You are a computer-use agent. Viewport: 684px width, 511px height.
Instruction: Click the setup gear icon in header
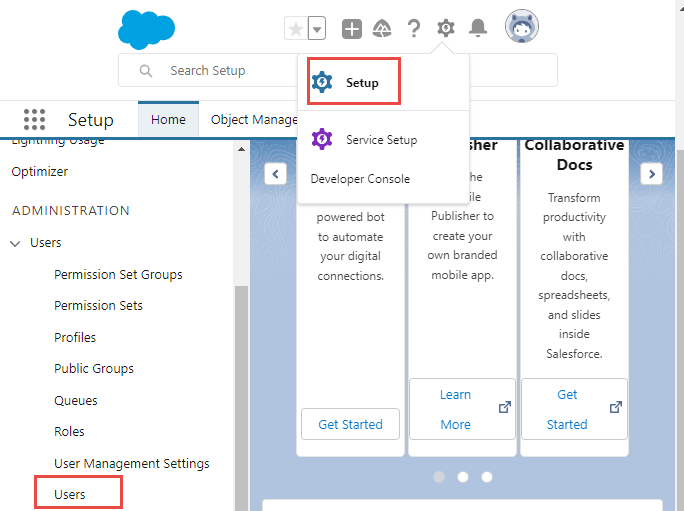(x=446, y=28)
